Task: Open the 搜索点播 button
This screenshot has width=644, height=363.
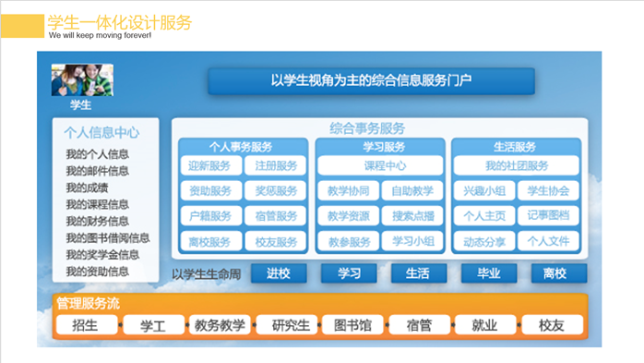Action: [412, 216]
